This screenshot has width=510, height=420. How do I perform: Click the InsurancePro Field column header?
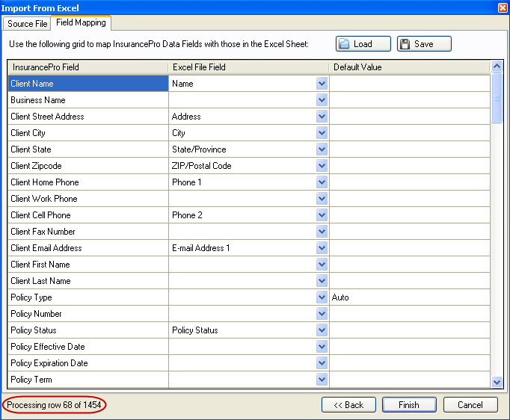point(87,67)
